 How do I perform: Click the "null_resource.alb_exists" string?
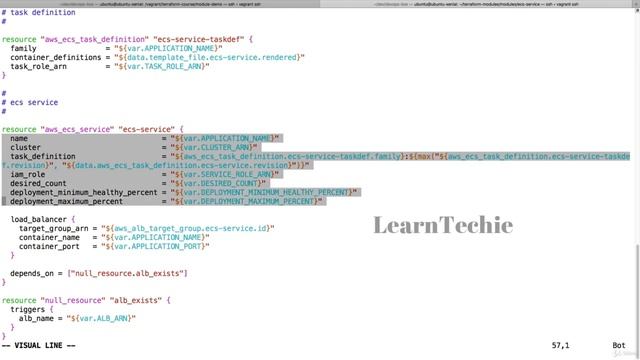click(127, 273)
